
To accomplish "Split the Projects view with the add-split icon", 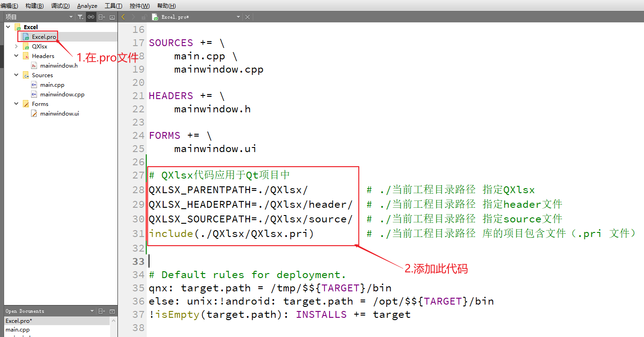I will [x=101, y=16].
